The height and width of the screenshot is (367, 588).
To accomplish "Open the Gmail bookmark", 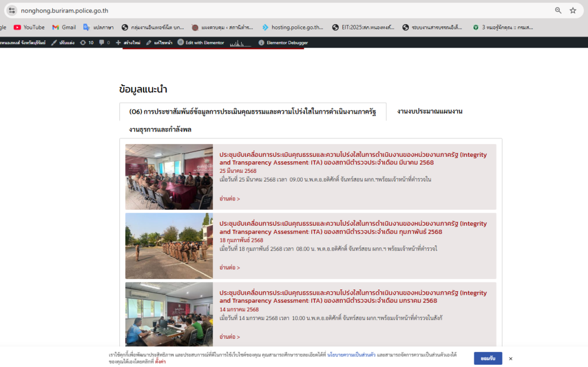I will (64, 27).
